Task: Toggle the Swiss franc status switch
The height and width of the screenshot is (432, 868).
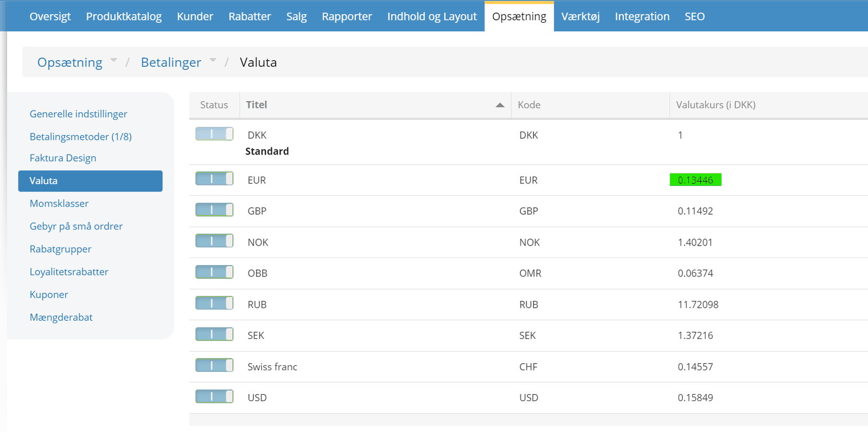Action: 214,365
